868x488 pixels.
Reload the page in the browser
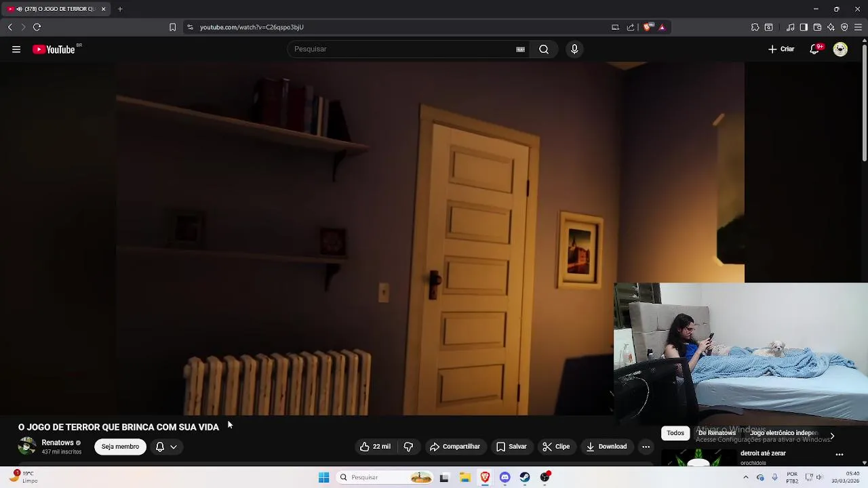[x=37, y=27]
